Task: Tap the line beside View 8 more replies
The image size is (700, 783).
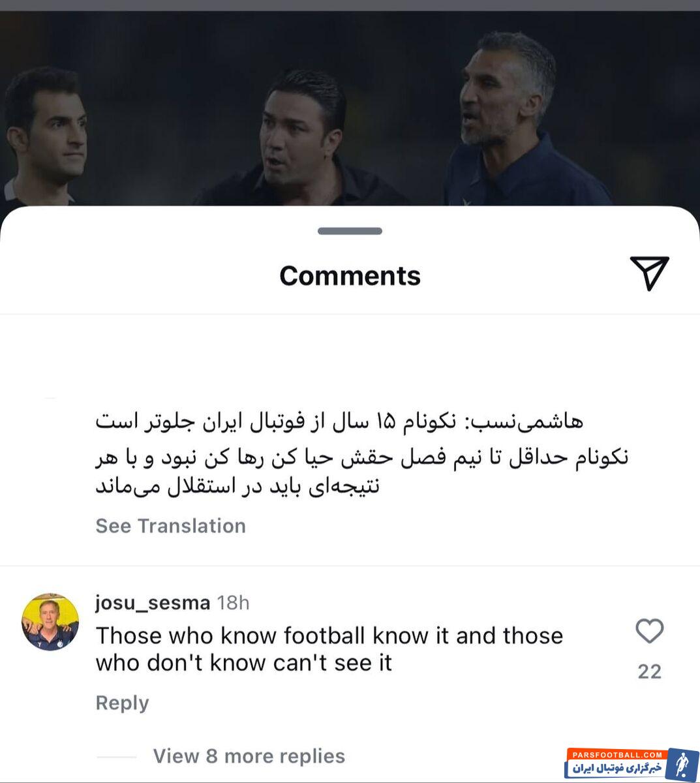Action: click(116, 757)
